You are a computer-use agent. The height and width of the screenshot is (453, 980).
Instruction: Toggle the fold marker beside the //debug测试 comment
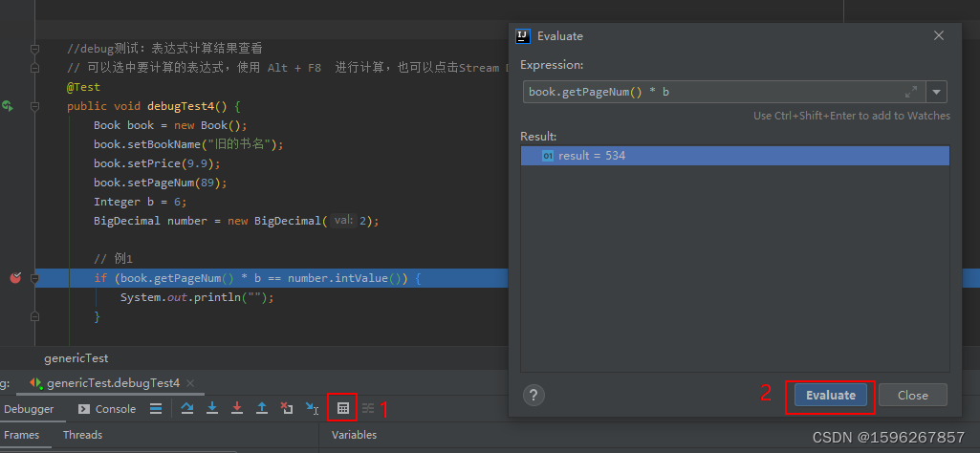point(35,49)
